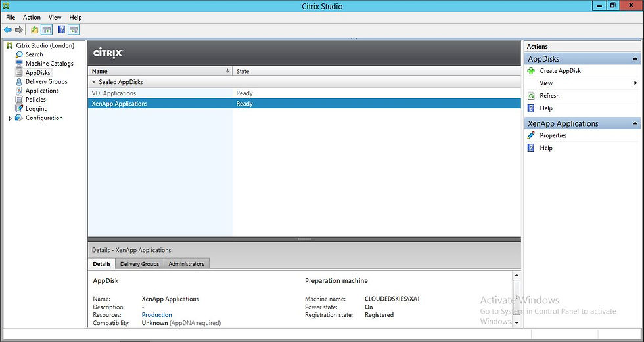Click the Search magnifier icon in tree
Screen dimensions: 644x342
(19, 54)
